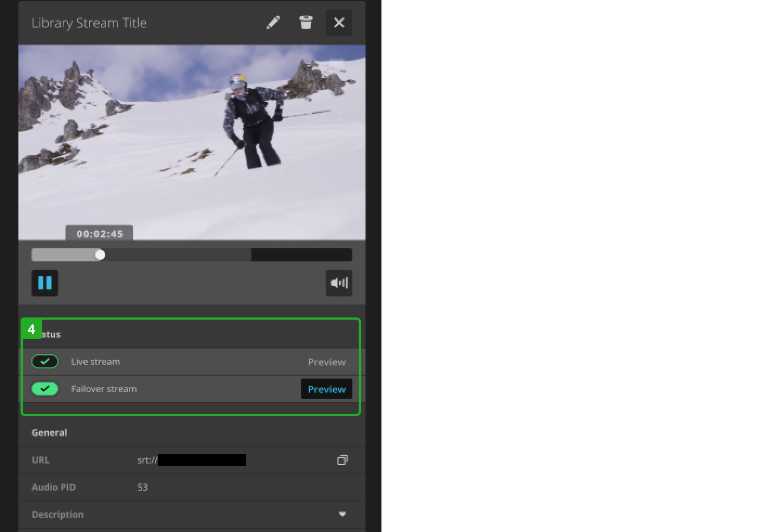
Task: Close the Library Stream Title panel
Action: pyautogui.click(x=339, y=22)
